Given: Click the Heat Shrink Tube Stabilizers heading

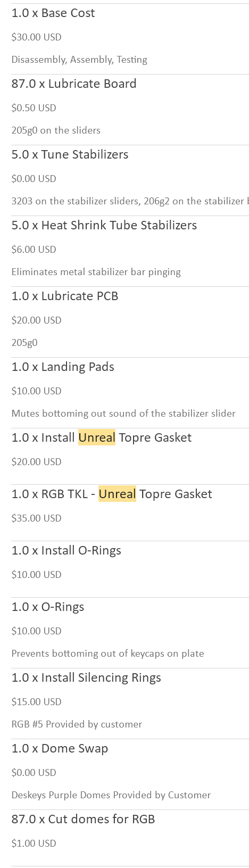Looking at the screenshot, I should 104,226.
